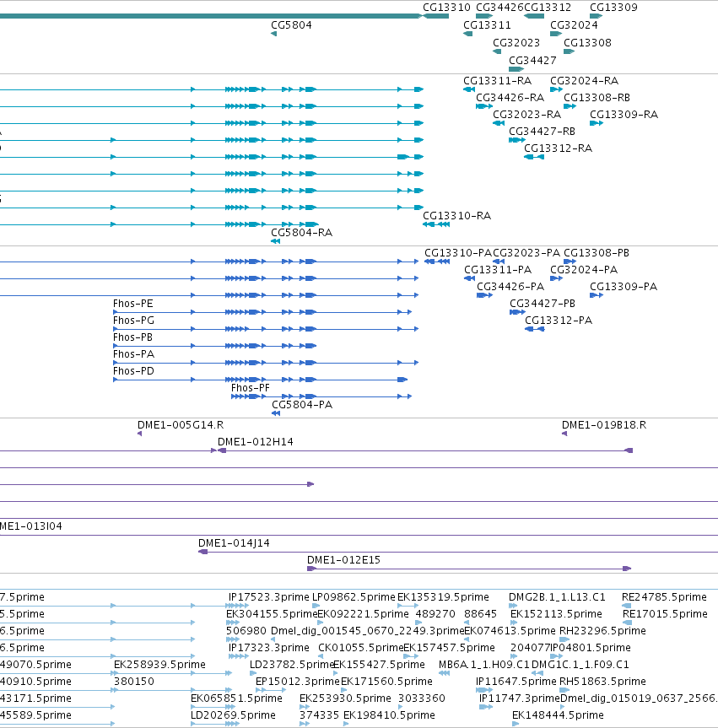Click the Fhos-PE isoform label
This screenshot has width=718, height=728.
tap(132, 304)
